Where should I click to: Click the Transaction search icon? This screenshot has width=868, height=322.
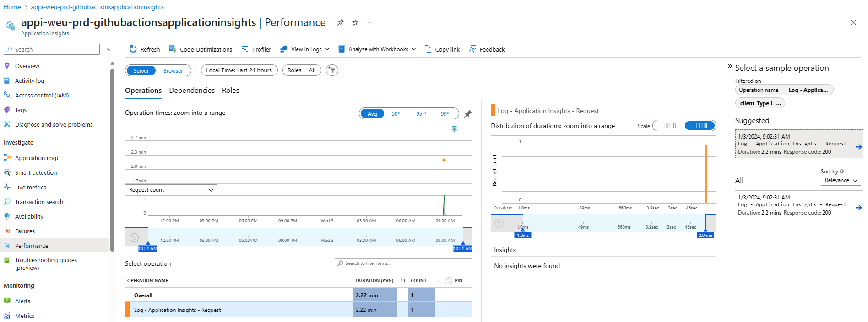coord(7,202)
